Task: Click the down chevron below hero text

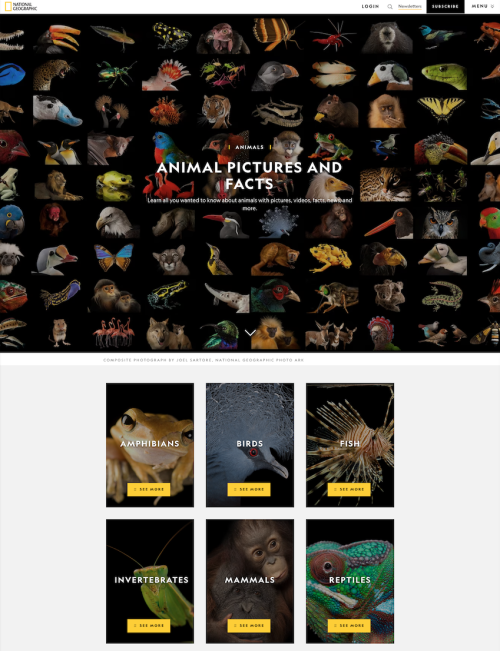Action: (x=250, y=333)
